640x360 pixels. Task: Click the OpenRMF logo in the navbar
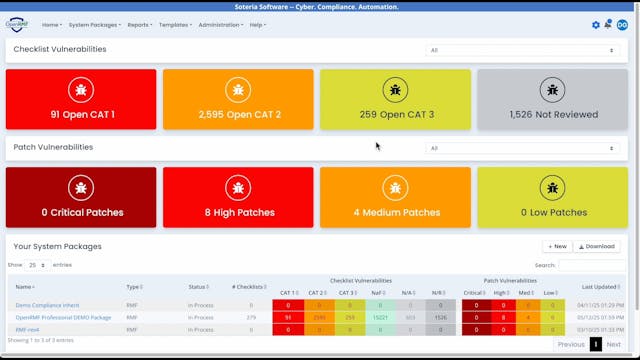17,24
